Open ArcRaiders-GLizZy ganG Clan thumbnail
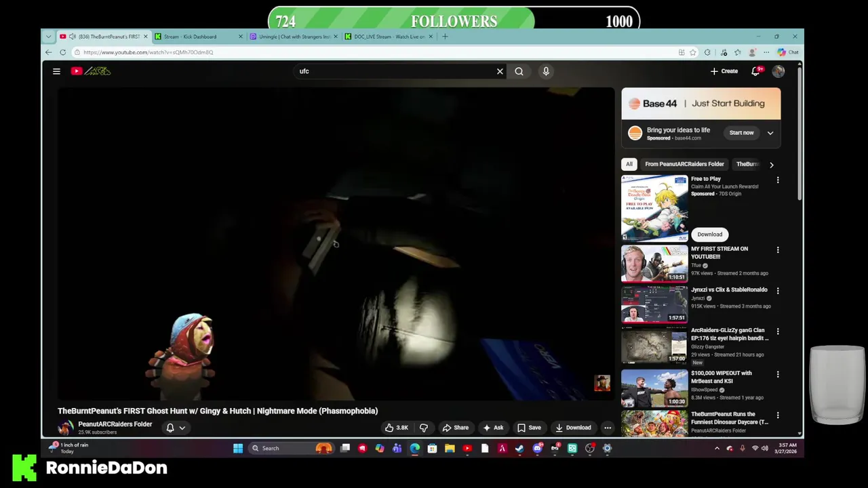The image size is (868, 488). 654,346
